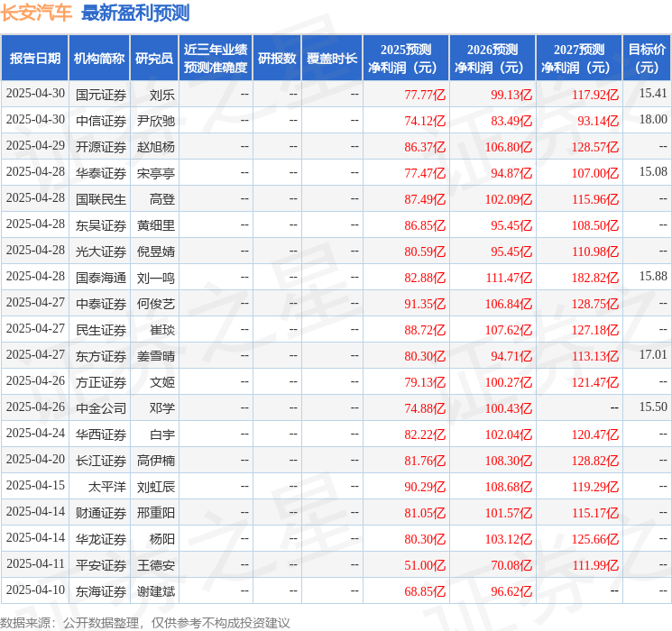
Task: Click the 覆盖时长 column header
Action: coord(331,59)
